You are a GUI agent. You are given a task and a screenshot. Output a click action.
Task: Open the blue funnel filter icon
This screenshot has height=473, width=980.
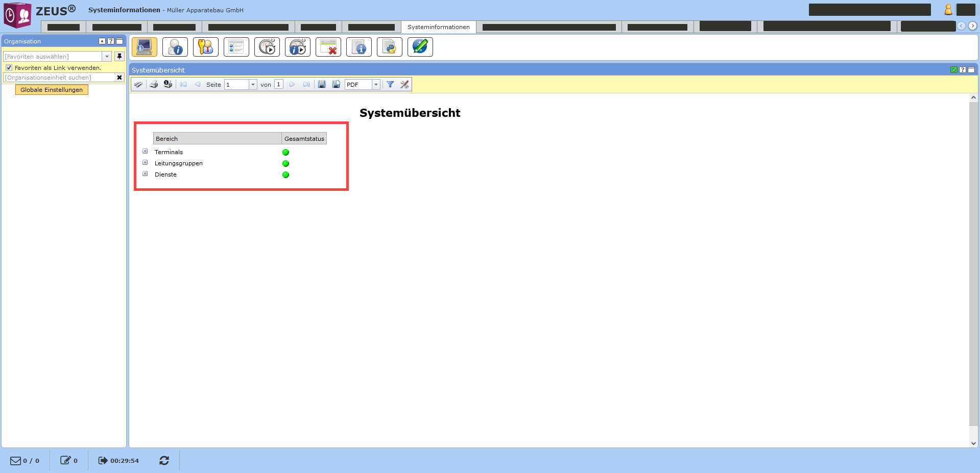(390, 85)
